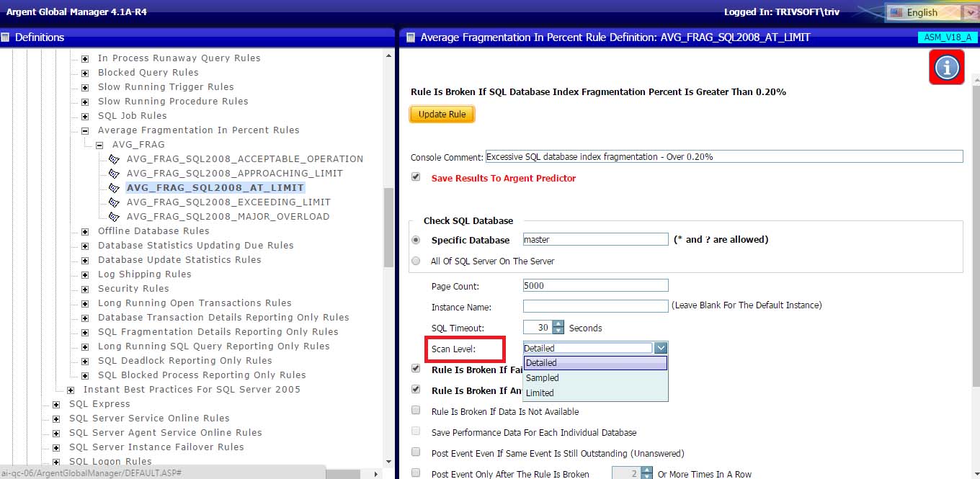Click the Definitions panel header icon

(6, 37)
